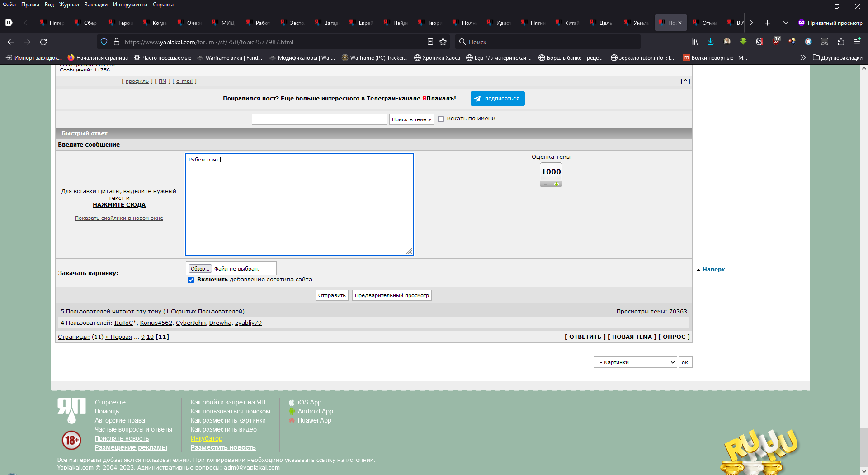Reload the current page
Screen dimensions: 868x475
pos(43,42)
